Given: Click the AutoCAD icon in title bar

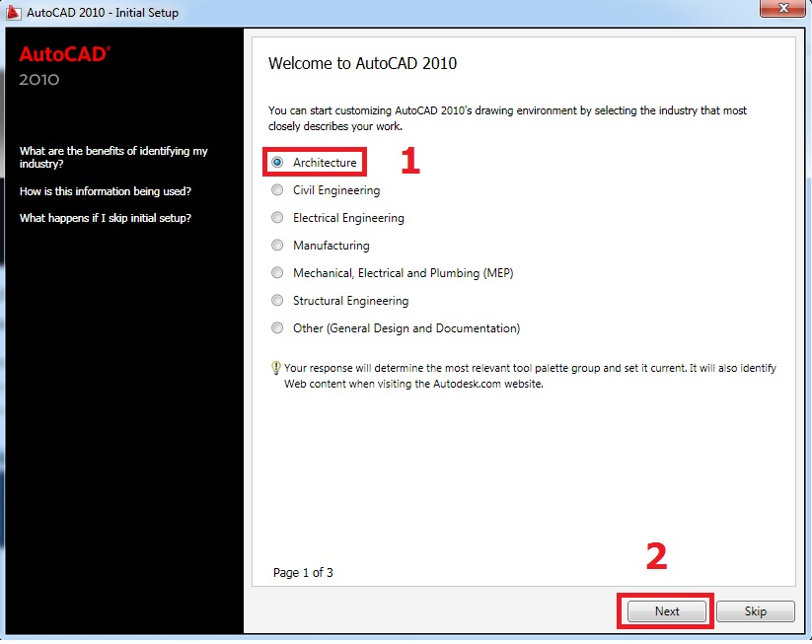Looking at the screenshot, I should (13, 13).
